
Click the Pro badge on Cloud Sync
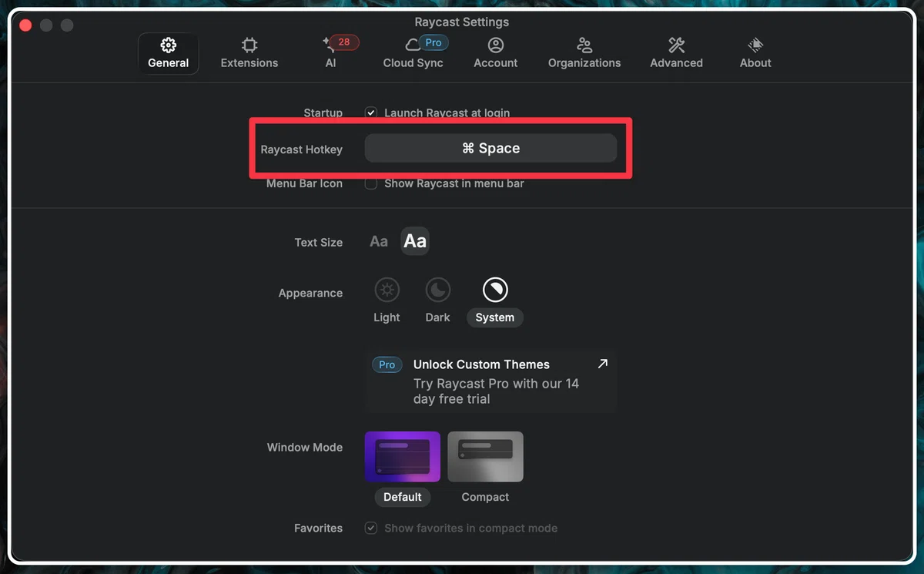pyautogui.click(x=434, y=42)
